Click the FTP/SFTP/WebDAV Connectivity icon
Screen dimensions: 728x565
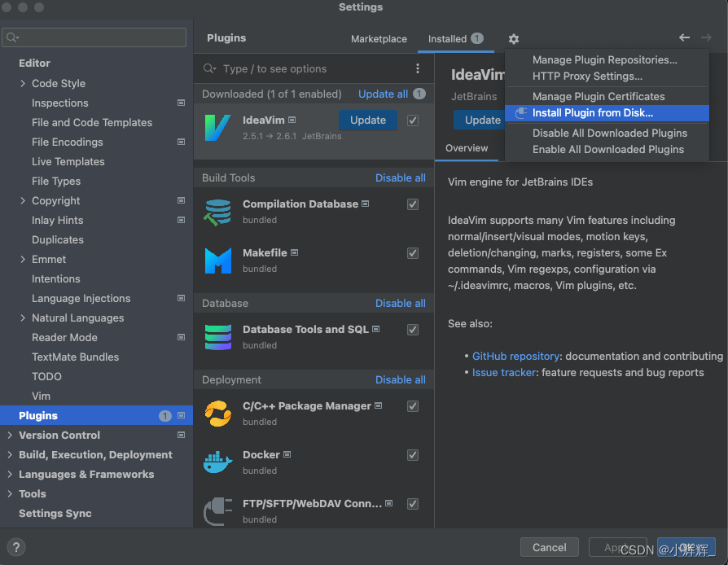[x=217, y=511]
